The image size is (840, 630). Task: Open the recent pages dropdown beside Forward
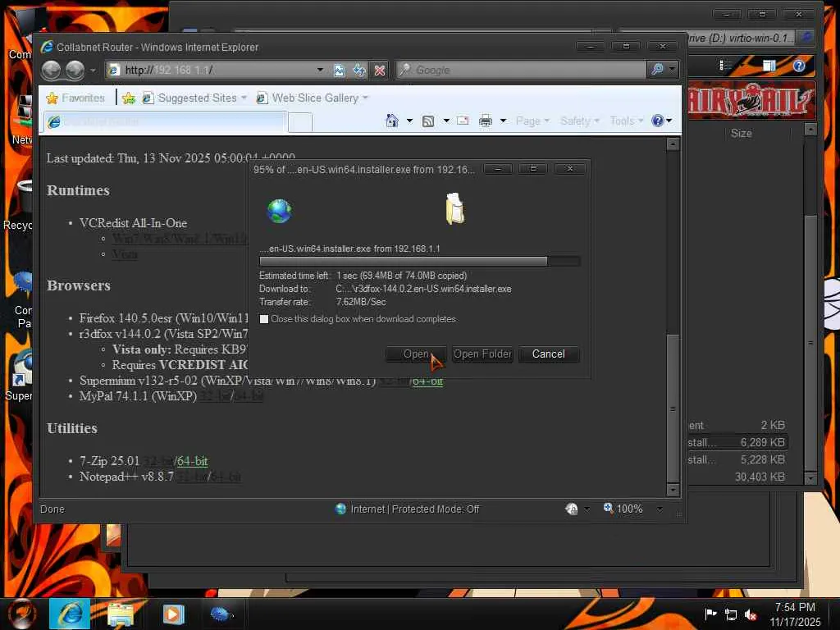coord(93,71)
